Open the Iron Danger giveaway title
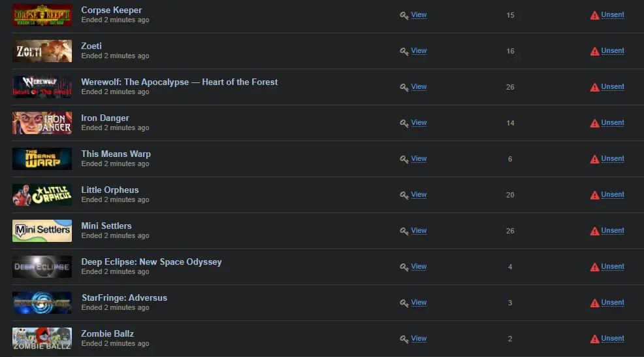The height and width of the screenshot is (357, 644). pyautogui.click(x=105, y=118)
